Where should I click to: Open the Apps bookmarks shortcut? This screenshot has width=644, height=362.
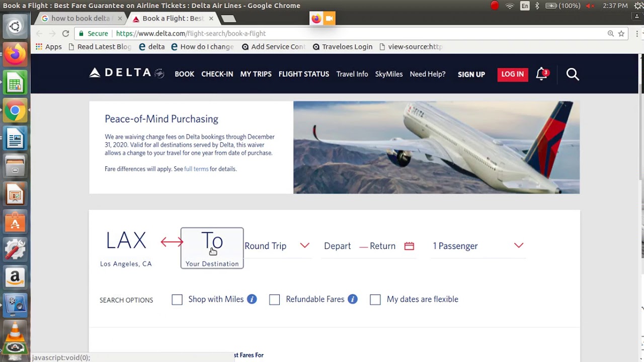(49, 47)
